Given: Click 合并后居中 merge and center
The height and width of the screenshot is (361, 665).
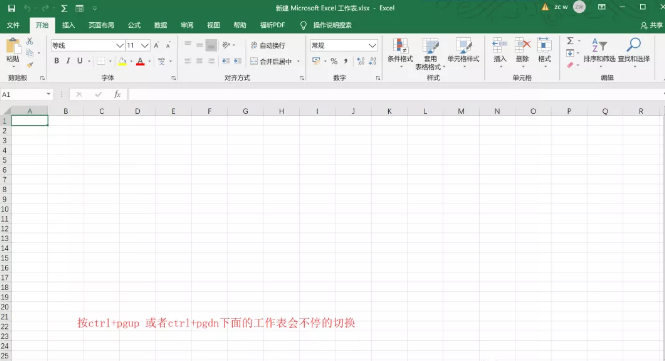Looking at the screenshot, I should coord(271,62).
